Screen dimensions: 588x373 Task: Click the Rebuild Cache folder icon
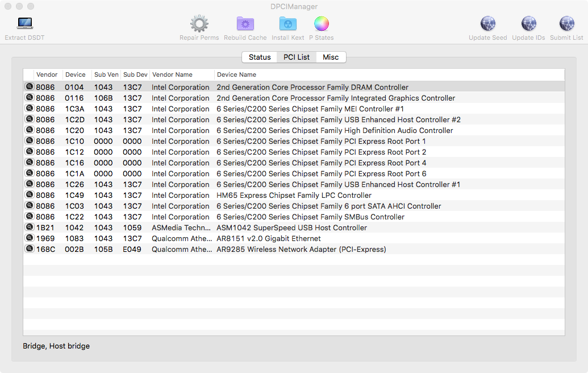click(x=245, y=24)
